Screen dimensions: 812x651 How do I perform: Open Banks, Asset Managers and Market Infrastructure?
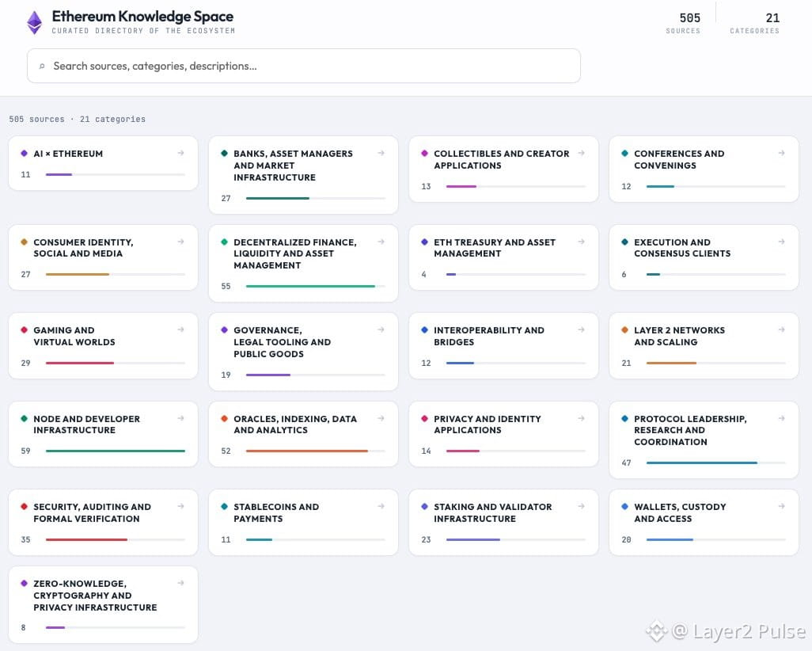303,175
